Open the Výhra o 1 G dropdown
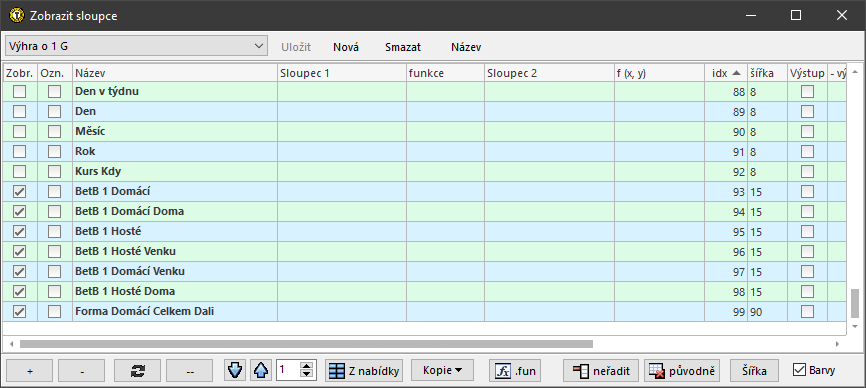 [136, 46]
